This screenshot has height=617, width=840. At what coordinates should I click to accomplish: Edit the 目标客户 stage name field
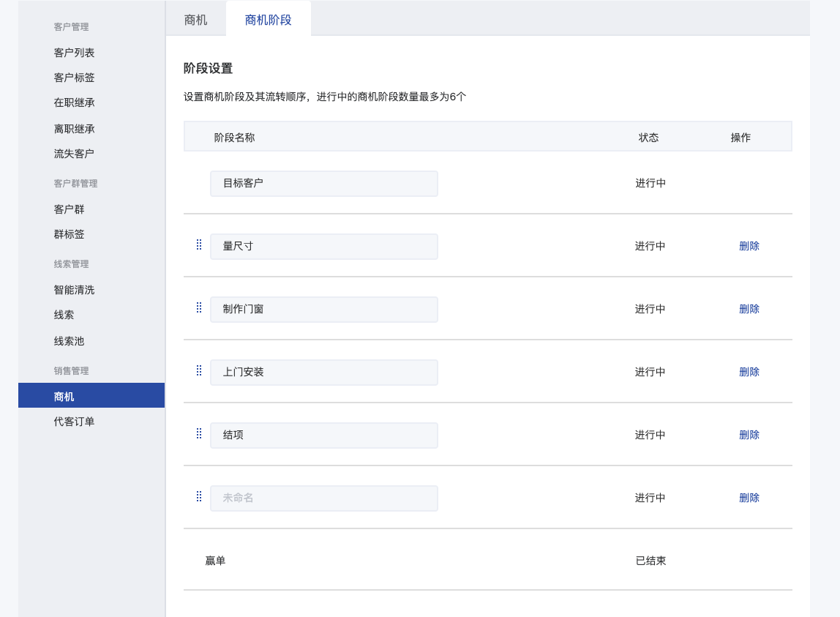(324, 184)
